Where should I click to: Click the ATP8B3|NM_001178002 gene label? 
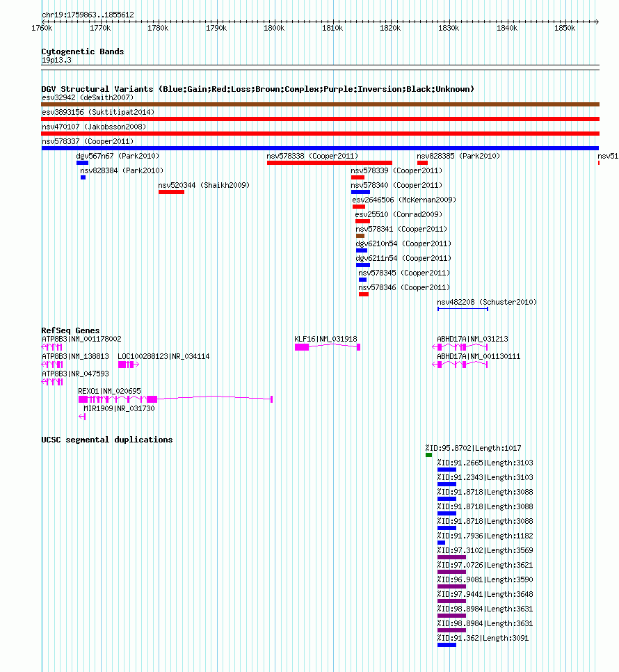(x=81, y=339)
